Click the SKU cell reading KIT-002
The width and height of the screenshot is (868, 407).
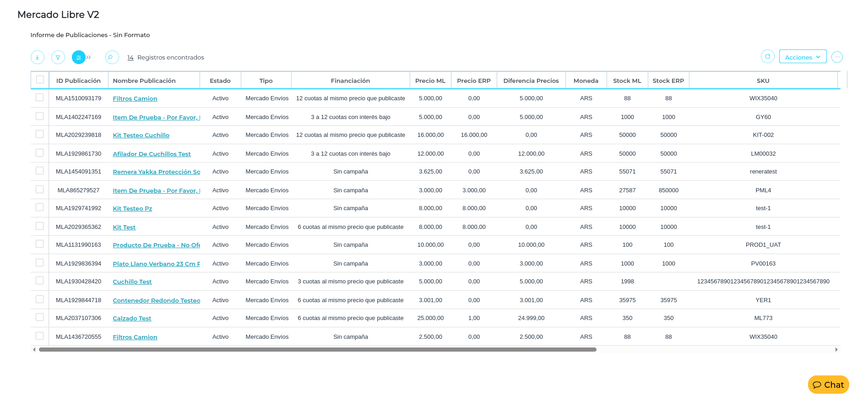point(763,135)
